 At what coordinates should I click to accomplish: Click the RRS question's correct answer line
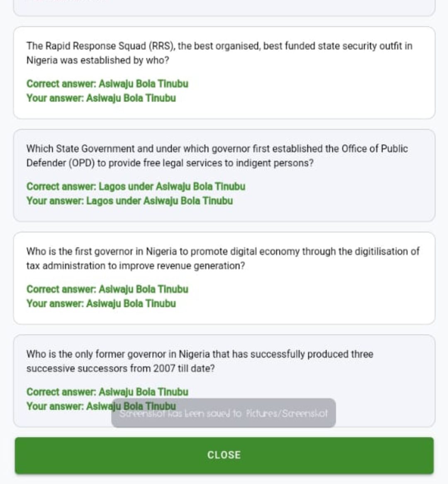coord(107,84)
